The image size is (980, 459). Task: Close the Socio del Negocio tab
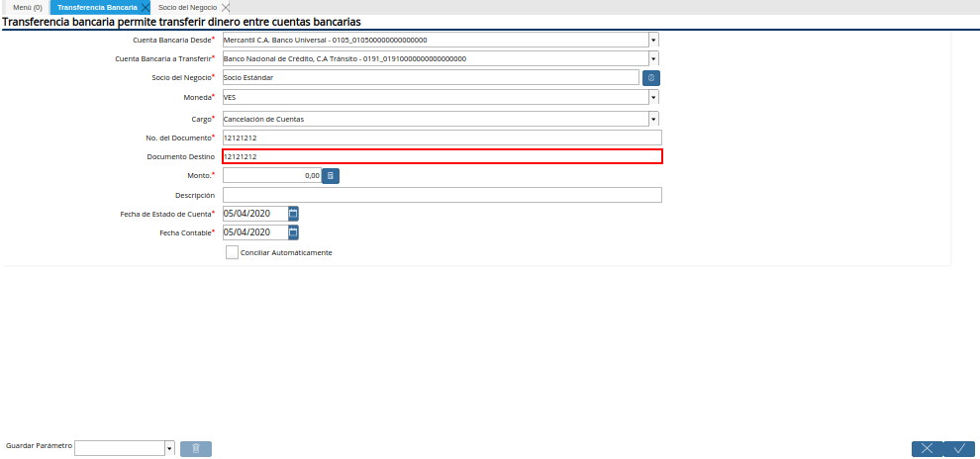(226, 8)
